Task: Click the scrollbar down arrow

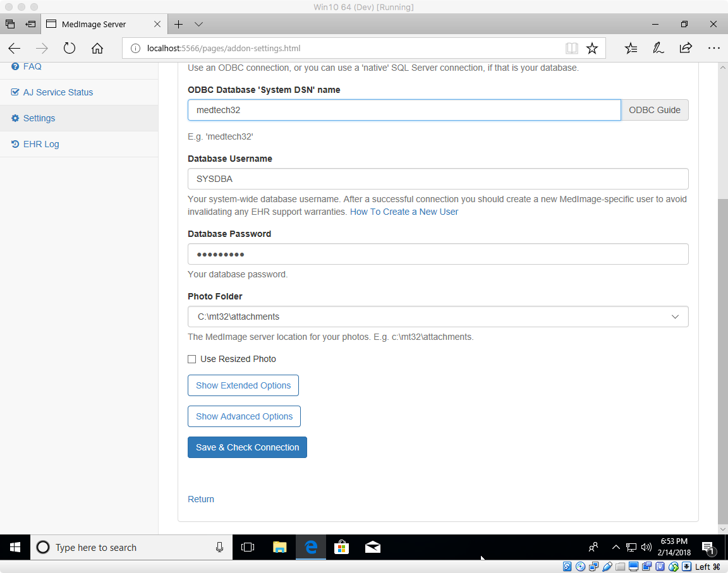Action: (x=722, y=529)
